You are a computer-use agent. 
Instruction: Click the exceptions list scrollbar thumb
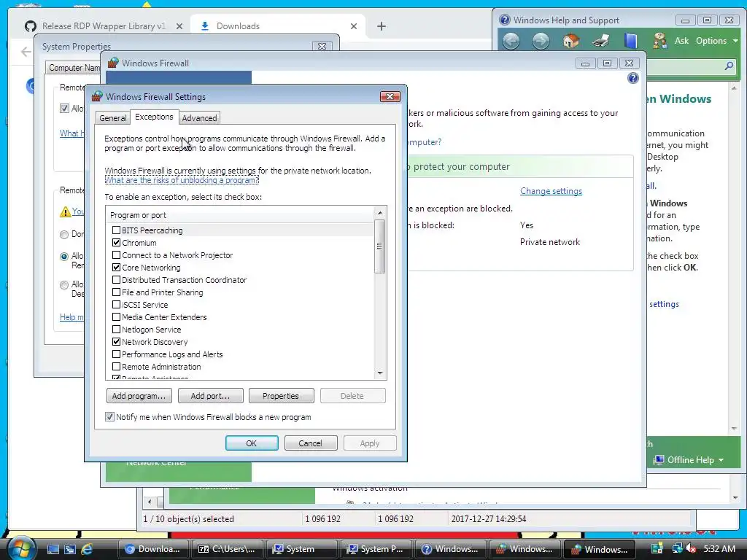pyautogui.click(x=379, y=246)
